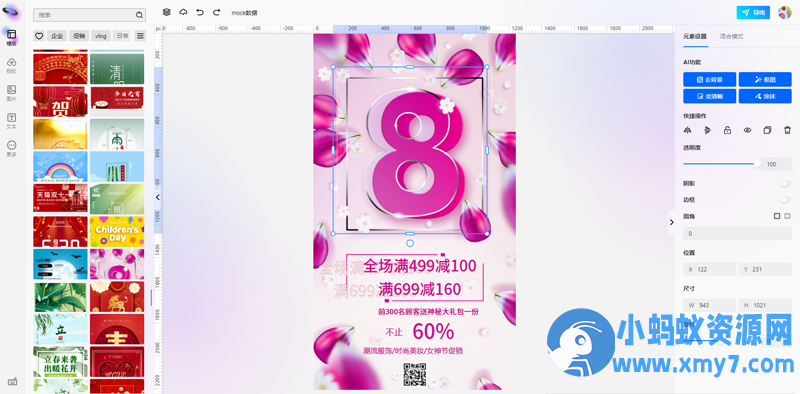Click the 60% text on canvas
Image resolution: width=800 pixels, height=394 pixels.
tap(433, 332)
